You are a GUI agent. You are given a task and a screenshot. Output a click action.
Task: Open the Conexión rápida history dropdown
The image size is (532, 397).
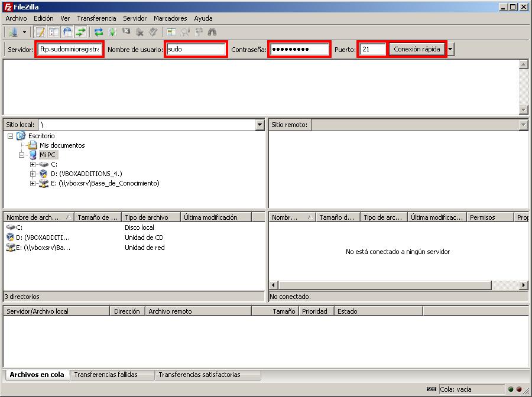(450, 49)
